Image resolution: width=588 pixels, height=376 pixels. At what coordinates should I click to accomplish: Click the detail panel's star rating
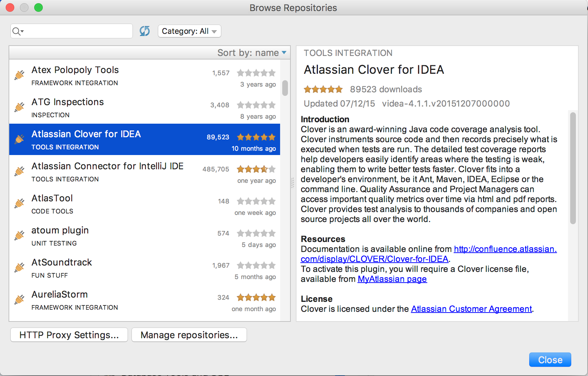click(x=323, y=89)
